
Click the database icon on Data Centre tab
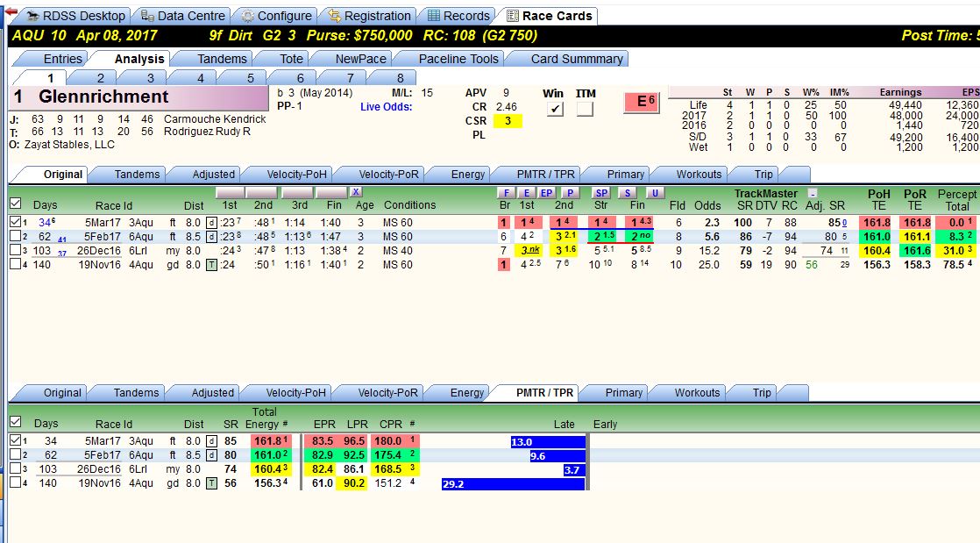147,17
